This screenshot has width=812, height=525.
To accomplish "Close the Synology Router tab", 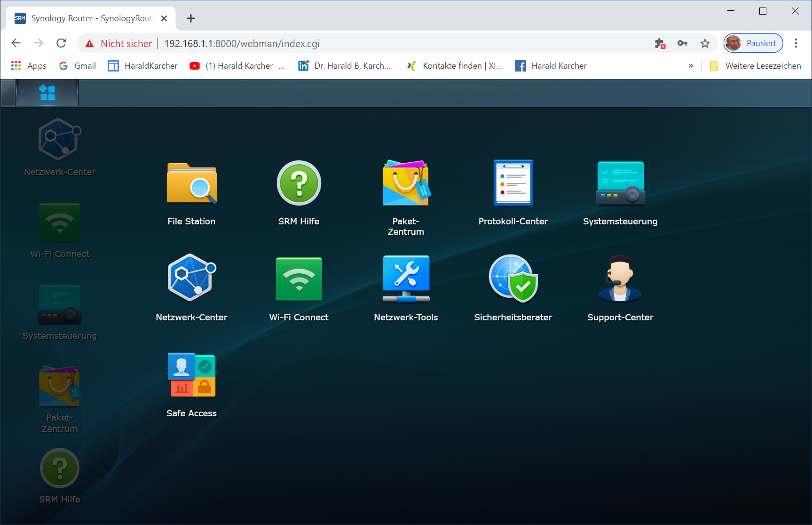I will tap(164, 18).
